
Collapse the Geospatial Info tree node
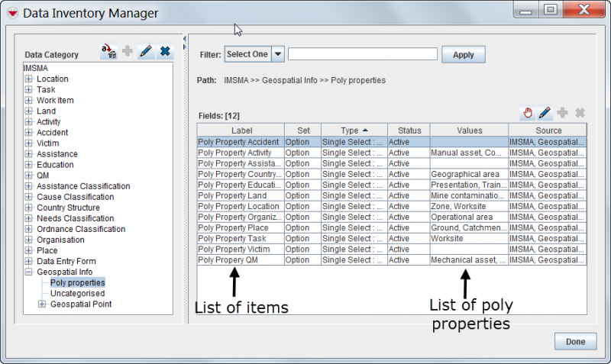click(x=29, y=272)
